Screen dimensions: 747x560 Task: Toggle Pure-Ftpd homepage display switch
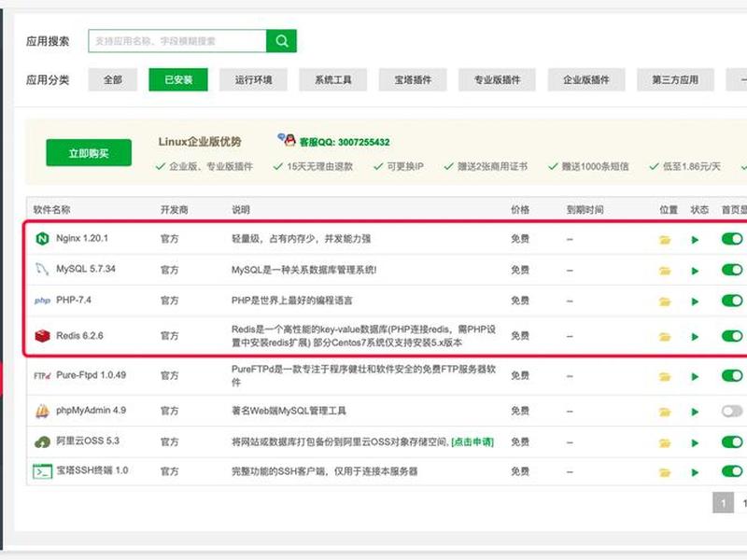tap(732, 376)
